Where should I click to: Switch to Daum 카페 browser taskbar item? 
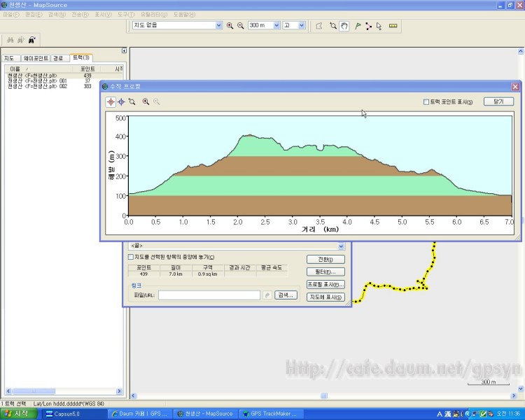[140, 414]
